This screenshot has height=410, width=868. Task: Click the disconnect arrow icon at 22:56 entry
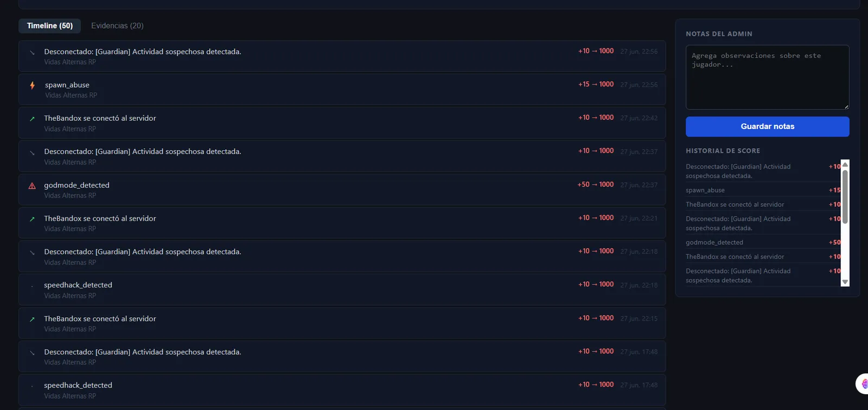point(32,53)
